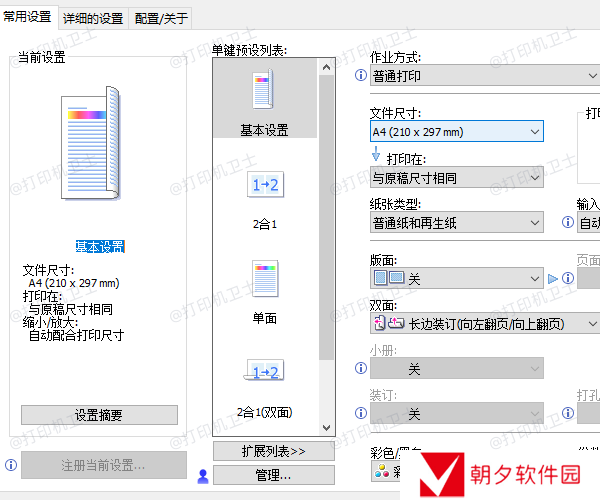Image resolution: width=600 pixels, height=500 pixels.
Task: Open the 纸张类型 普通纸和再生纸 dropdown
Action: [x=457, y=222]
